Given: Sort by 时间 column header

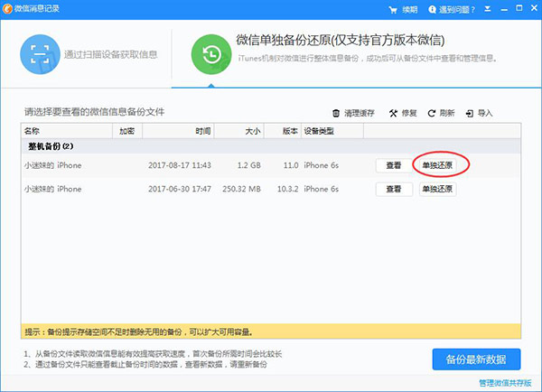Looking at the screenshot, I should pyautogui.click(x=178, y=131).
